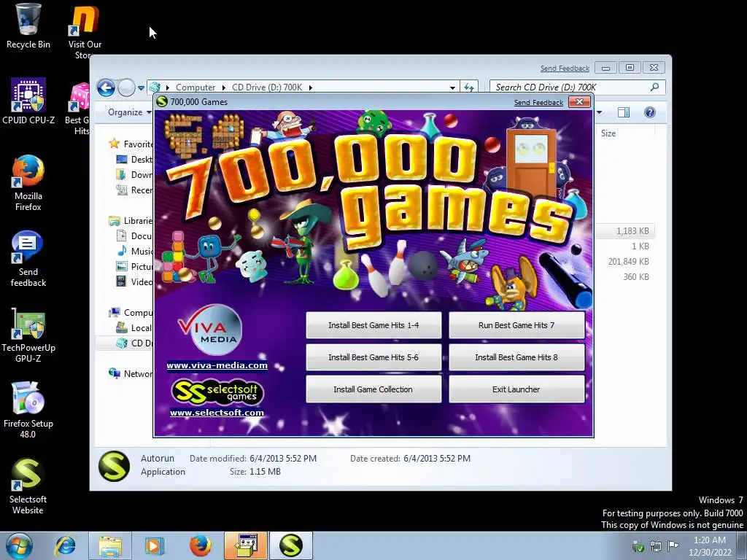Select Computer in the navigation pane
Viewport: 747px width, 560px height.
click(131, 312)
